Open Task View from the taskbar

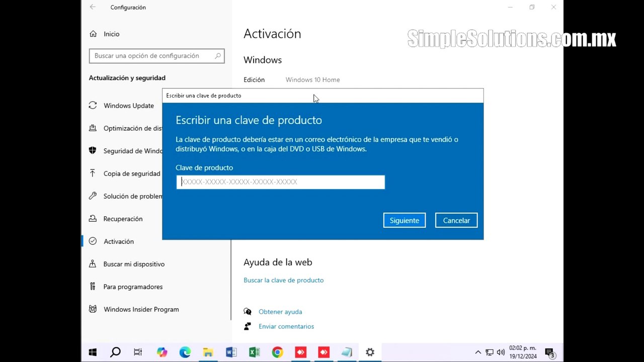[x=138, y=352]
